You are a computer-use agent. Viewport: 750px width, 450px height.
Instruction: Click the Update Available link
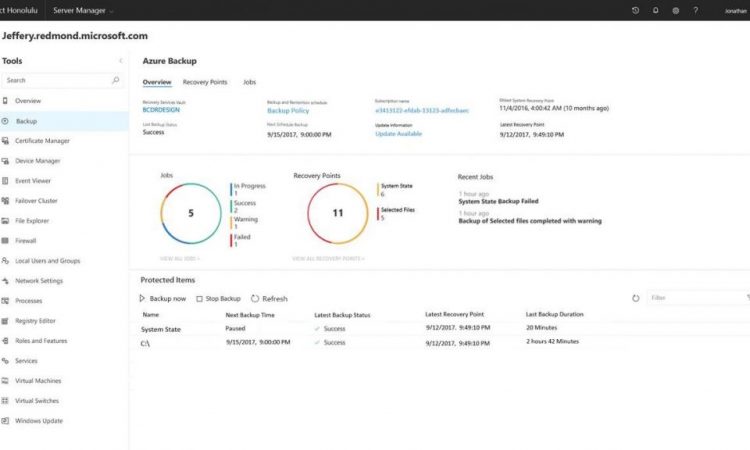click(398, 134)
